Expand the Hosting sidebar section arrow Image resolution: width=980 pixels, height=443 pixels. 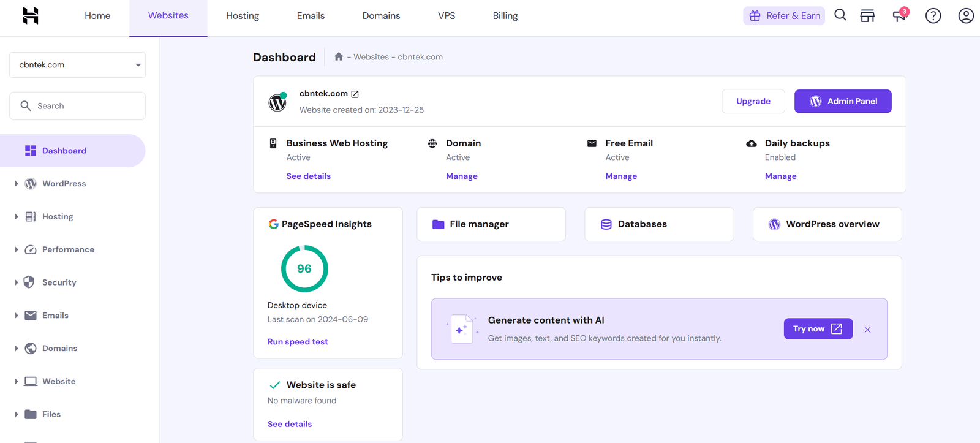pyautogui.click(x=17, y=216)
